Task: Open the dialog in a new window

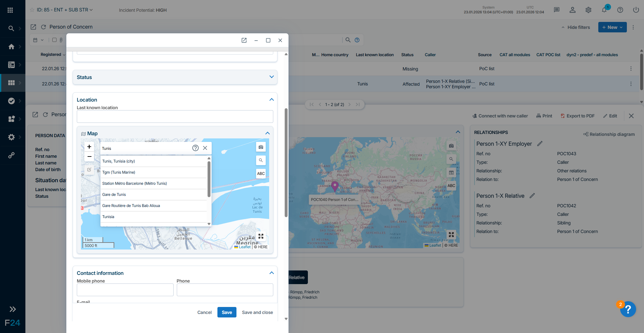Action: [244, 40]
